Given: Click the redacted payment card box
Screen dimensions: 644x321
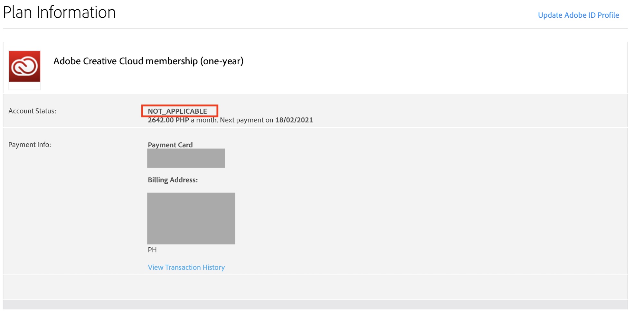Looking at the screenshot, I should coord(186,158).
